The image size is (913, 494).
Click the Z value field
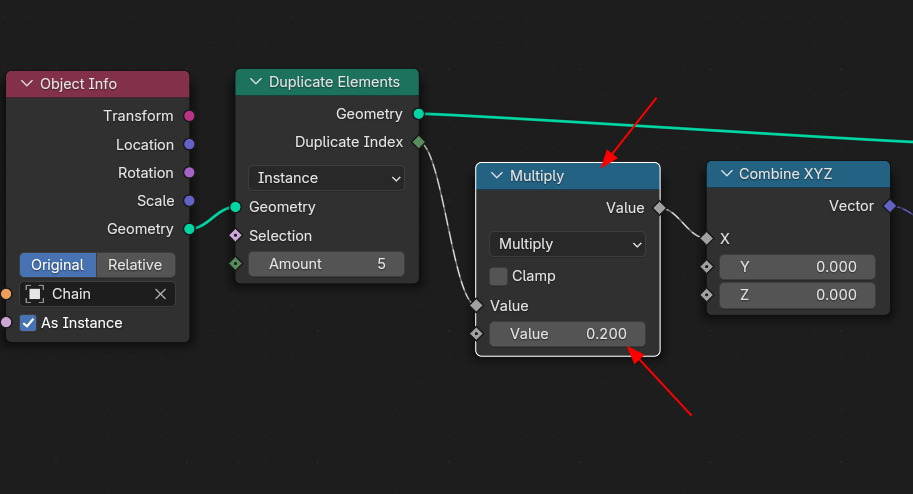point(797,295)
